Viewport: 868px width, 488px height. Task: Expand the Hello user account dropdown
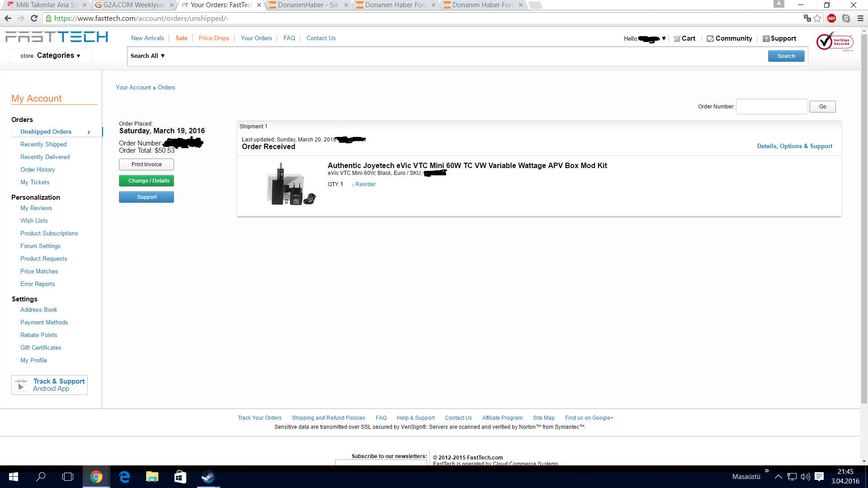(x=645, y=39)
